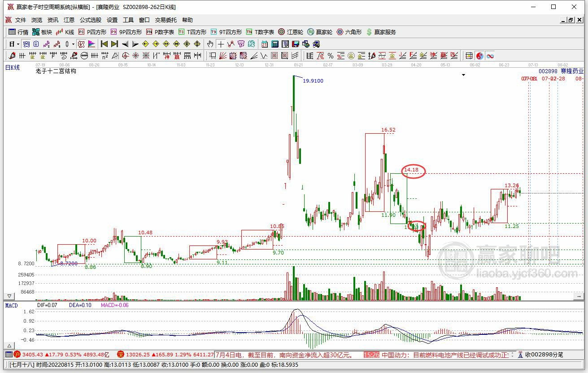Jump to the last bar
Viewport: 588px width, 373px height.
click(x=114, y=44)
